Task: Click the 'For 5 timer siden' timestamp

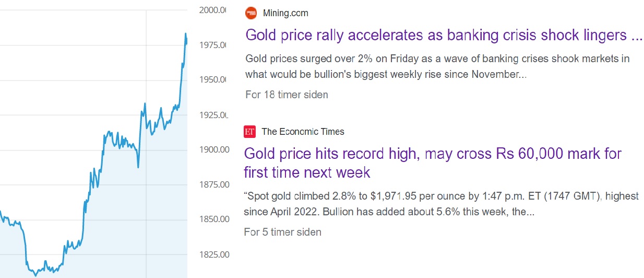Action: pos(282,231)
